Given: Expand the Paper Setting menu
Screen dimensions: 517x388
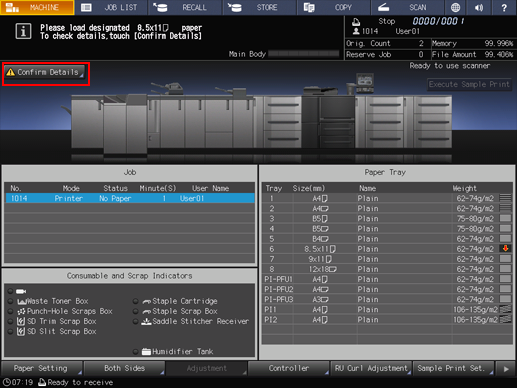Looking at the screenshot, I should pyautogui.click(x=42, y=368).
